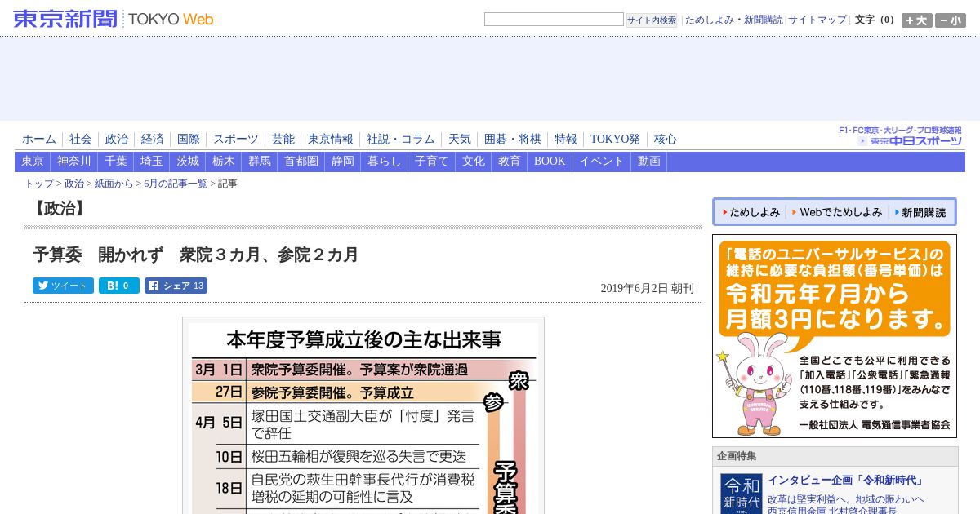Open the 社説・コラム section
Image resolution: width=980 pixels, height=514 pixels.
pos(401,140)
